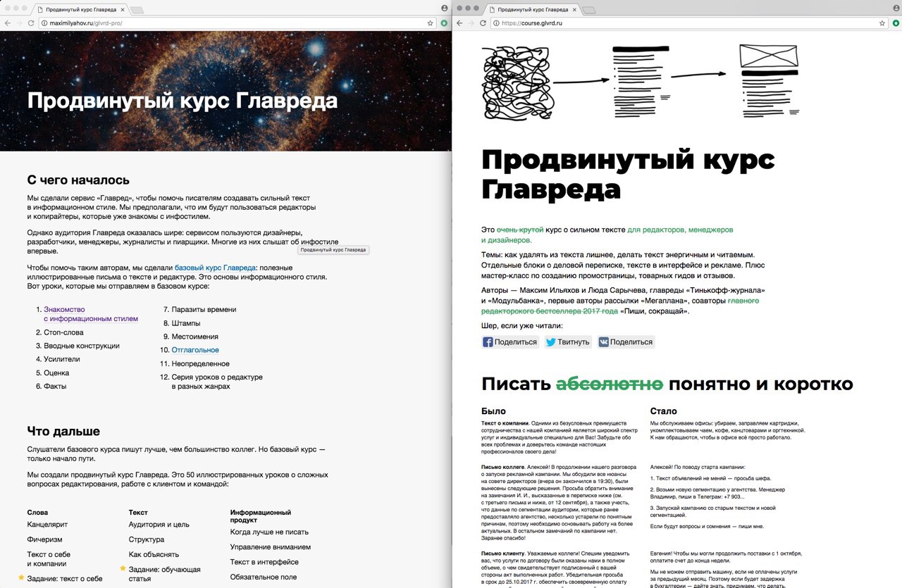Click item Как объяснять
The height and width of the screenshot is (588, 902).
[x=154, y=554]
